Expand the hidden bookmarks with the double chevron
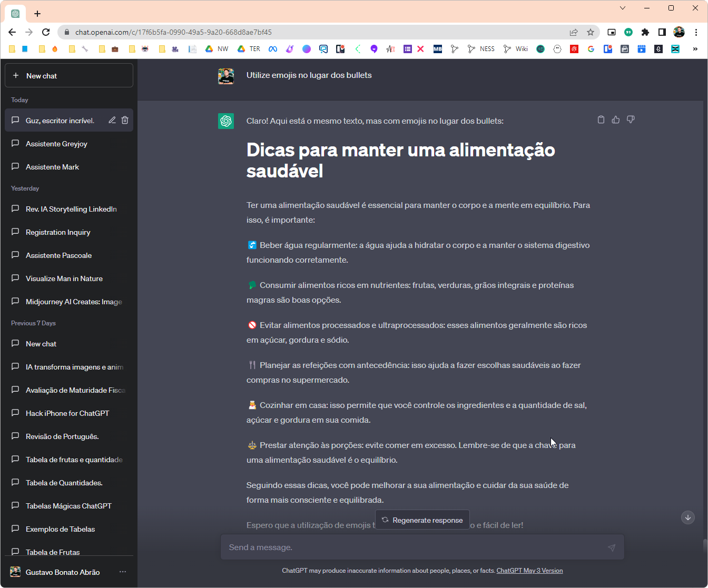Screen dimensions: 708x588 (x=695, y=49)
